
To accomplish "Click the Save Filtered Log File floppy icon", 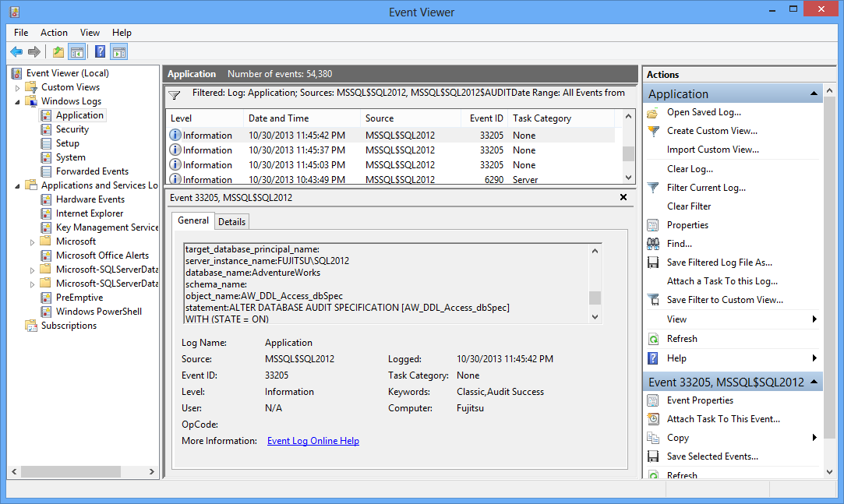I will [653, 263].
